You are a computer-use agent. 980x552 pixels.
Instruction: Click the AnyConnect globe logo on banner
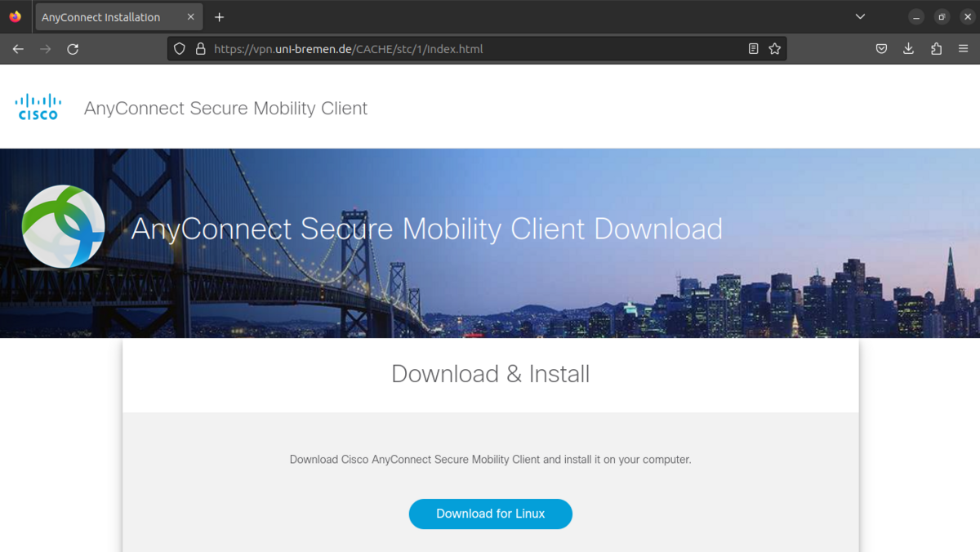pos(63,227)
